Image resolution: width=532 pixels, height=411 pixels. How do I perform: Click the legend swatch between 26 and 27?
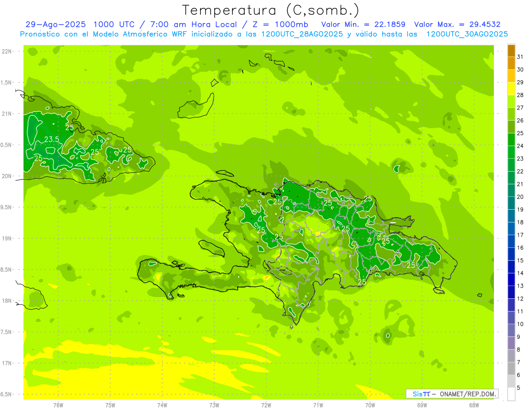[511, 114]
